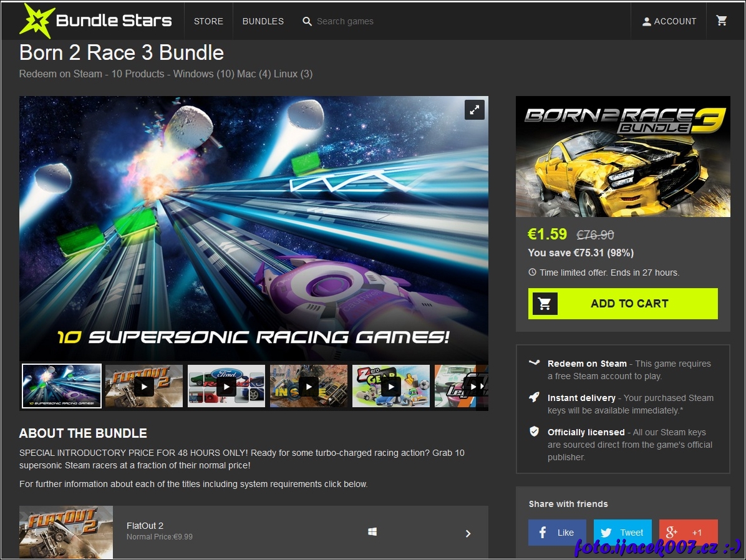
Task: Play the FlatOut 2 video thumbnail
Action: click(143, 387)
